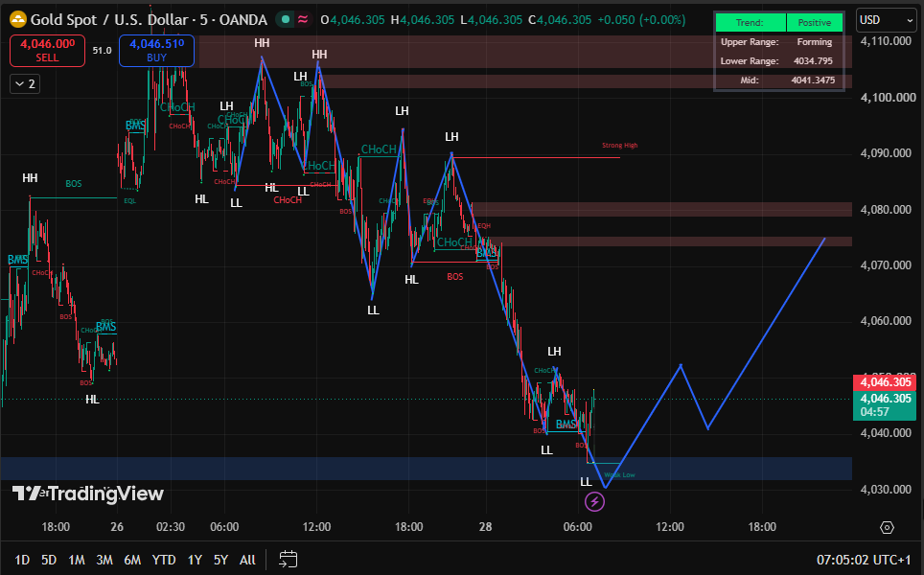Click the red SELL 4,046.000 button
Screen dimensions: 924x575
tap(47, 51)
